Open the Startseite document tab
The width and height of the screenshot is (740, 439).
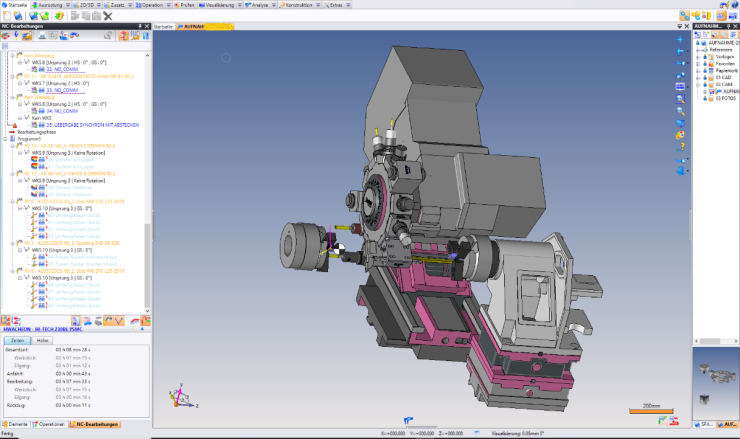(163, 26)
